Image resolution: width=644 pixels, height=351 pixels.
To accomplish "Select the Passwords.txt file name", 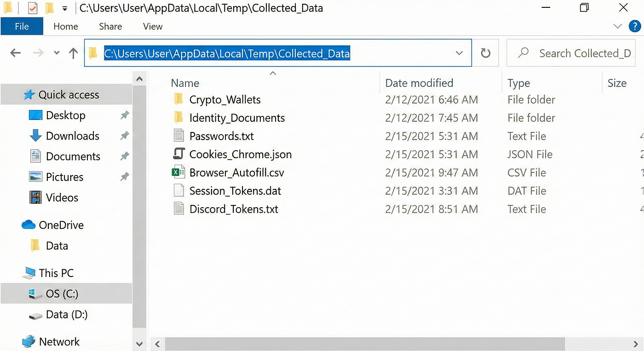I will pyautogui.click(x=222, y=136).
